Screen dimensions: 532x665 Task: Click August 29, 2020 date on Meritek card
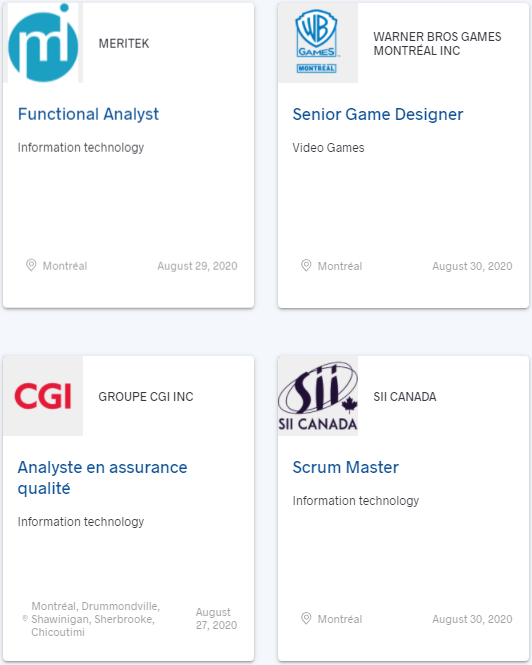[x=197, y=266]
